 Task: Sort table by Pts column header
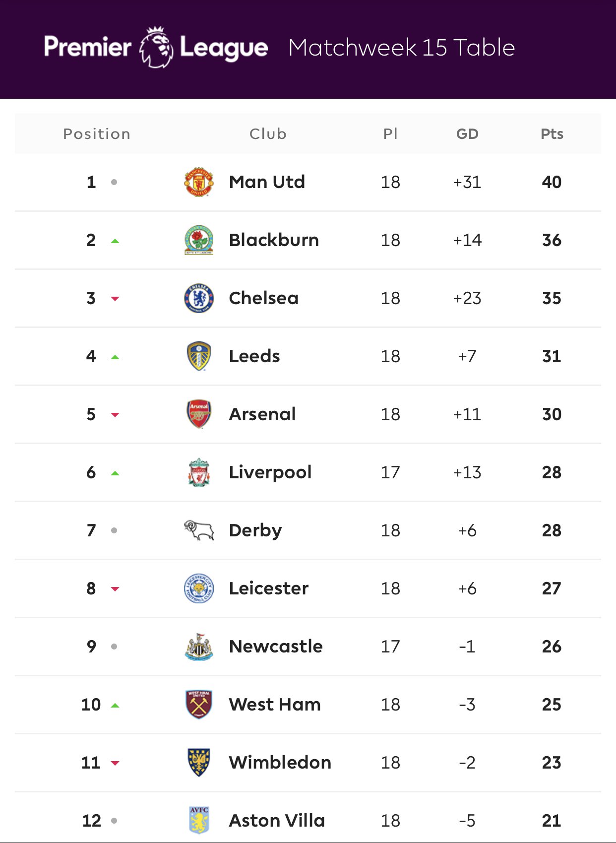point(552,134)
